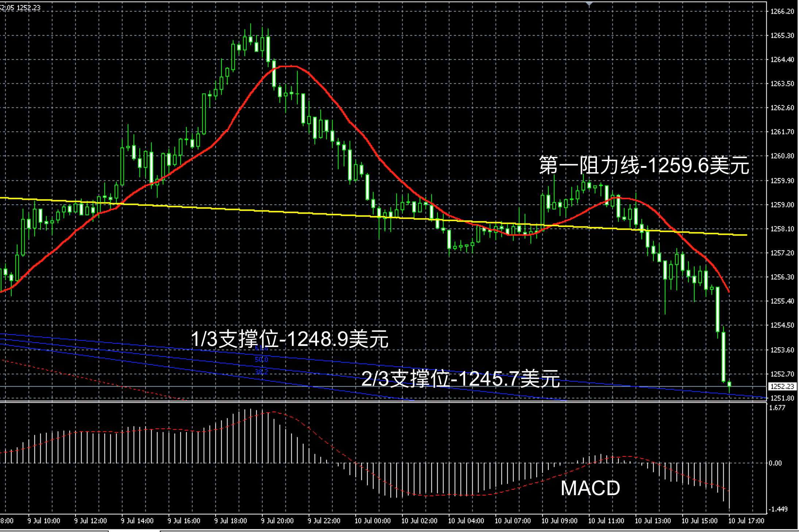Viewport: 799px width, 532px height.
Task: Click the 1266.20 price scale label
Action: coord(782,12)
